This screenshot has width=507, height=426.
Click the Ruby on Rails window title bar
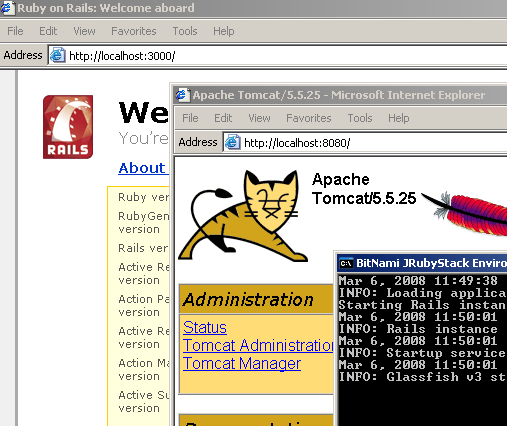(x=253, y=8)
